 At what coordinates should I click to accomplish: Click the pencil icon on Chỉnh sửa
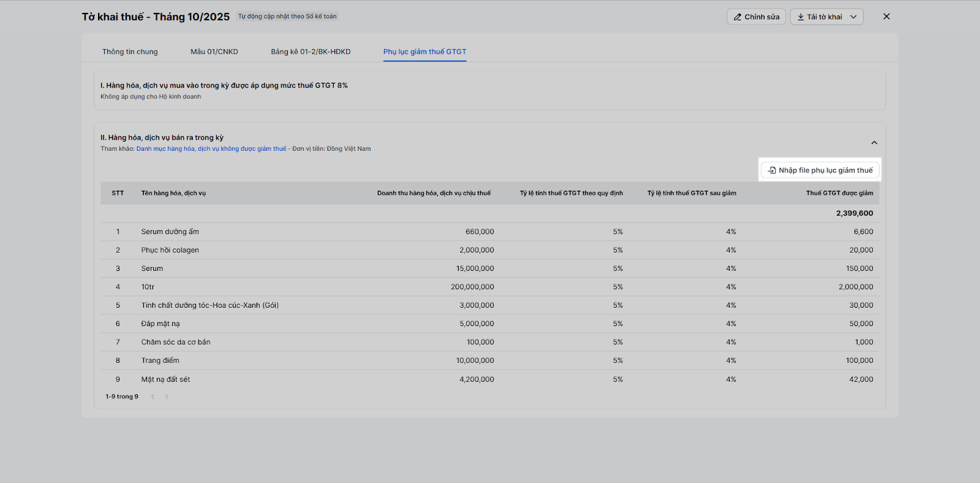tap(737, 17)
